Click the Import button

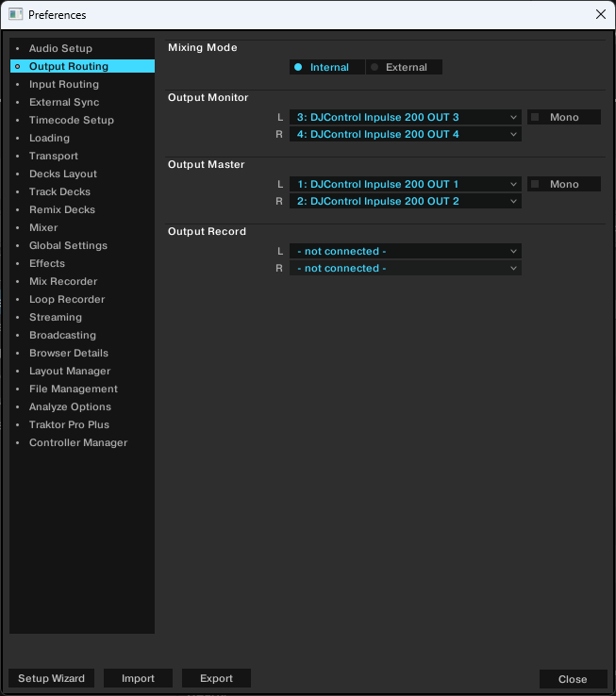click(138, 678)
